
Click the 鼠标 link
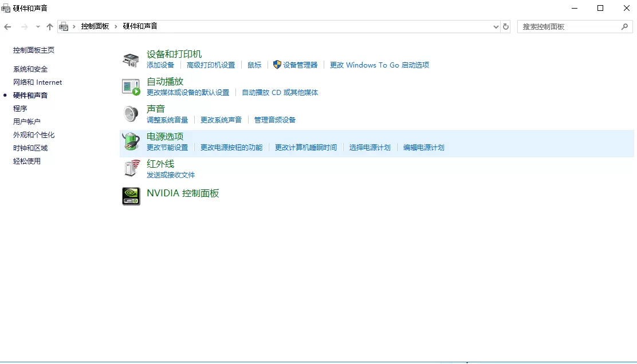[254, 65]
